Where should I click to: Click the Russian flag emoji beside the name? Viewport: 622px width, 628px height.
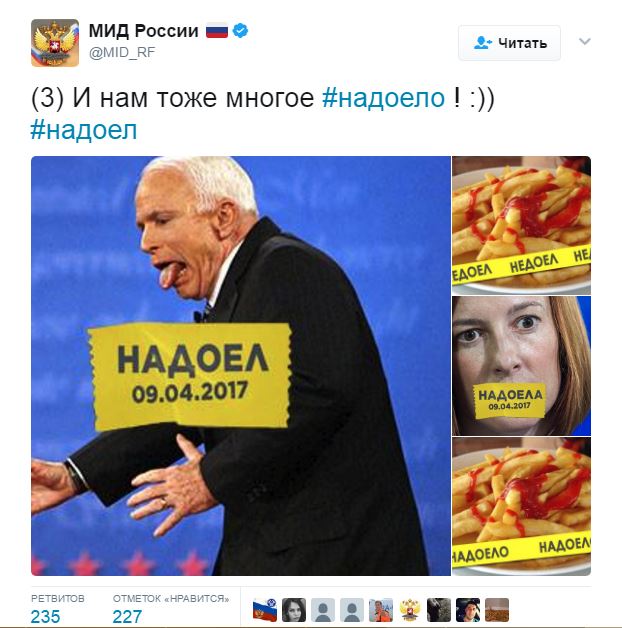coord(217,31)
